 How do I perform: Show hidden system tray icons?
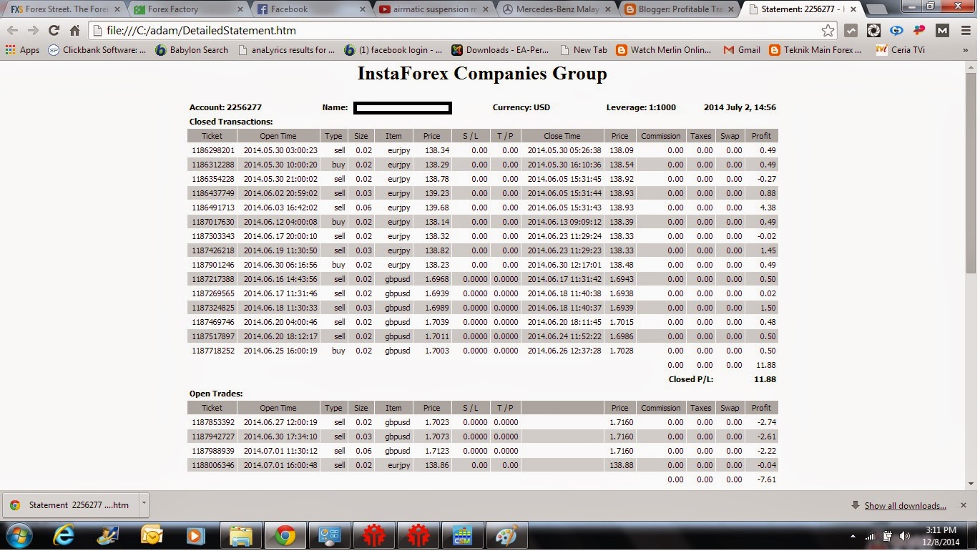(853, 536)
